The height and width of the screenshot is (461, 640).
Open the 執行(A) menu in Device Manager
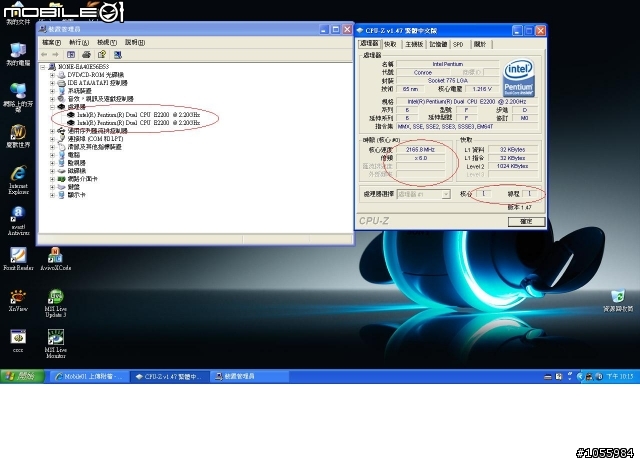(x=79, y=42)
